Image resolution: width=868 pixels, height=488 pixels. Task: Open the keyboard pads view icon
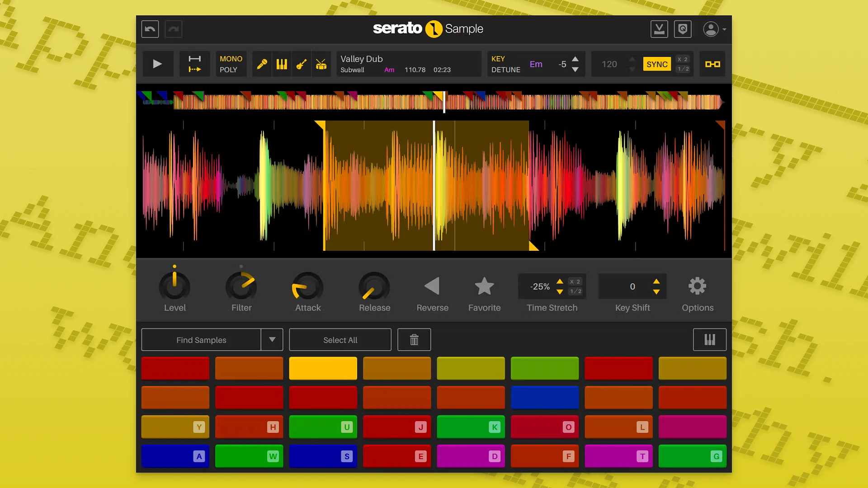[x=709, y=339]
